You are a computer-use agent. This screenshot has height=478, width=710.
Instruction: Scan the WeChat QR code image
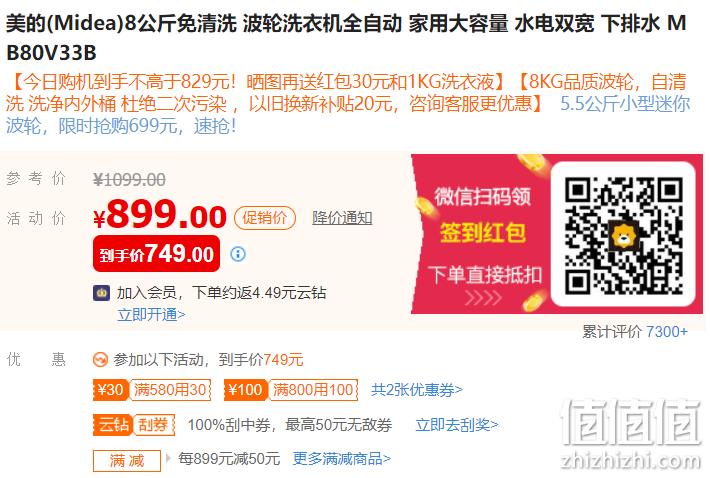[623, 234]
